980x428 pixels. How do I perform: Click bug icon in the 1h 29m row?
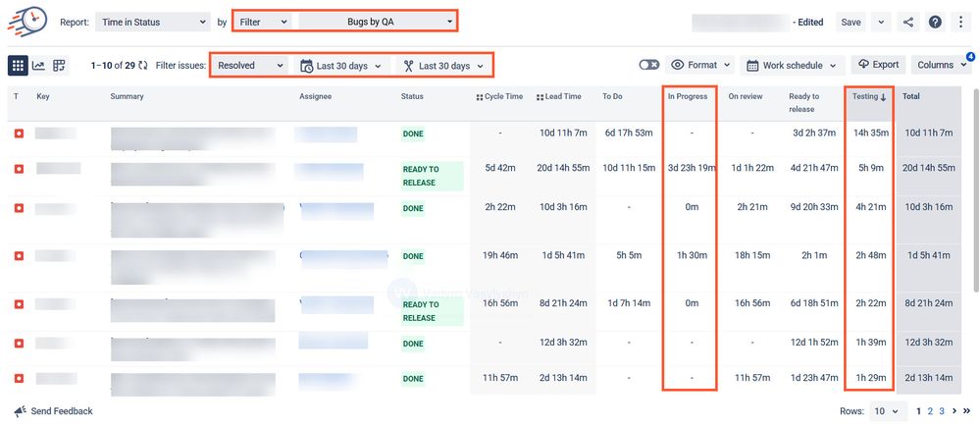19,379
